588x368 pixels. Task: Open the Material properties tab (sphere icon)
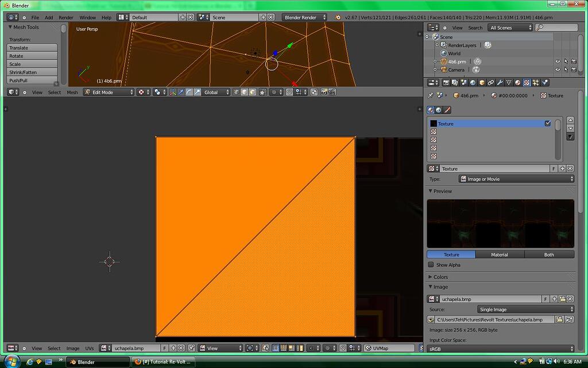pyautogui.click(x=518, y=83)
